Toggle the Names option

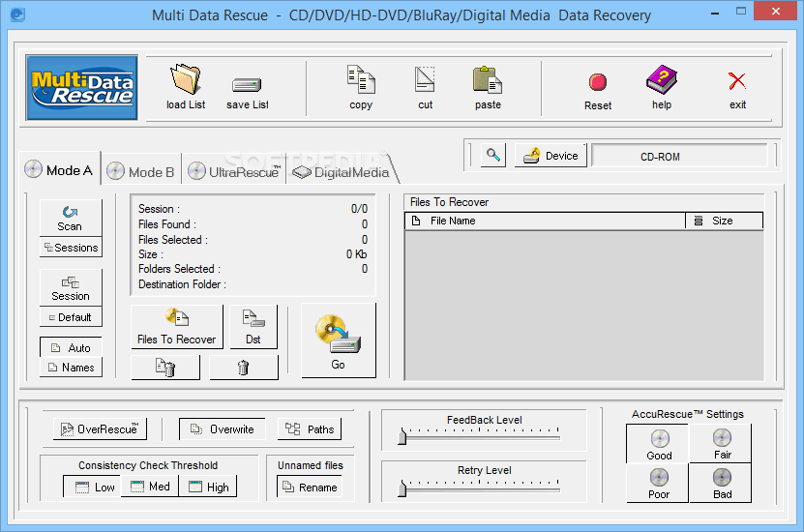tap(71, 368)
